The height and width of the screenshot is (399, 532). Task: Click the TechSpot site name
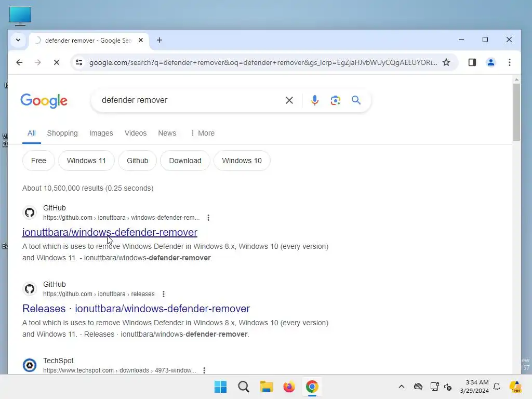coord(58,361)
